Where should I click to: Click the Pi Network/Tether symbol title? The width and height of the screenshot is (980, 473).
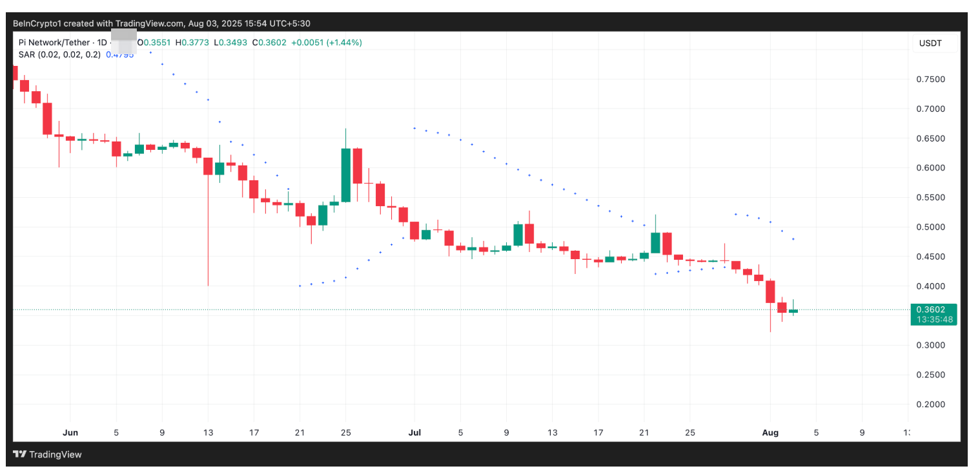[54, 43]
